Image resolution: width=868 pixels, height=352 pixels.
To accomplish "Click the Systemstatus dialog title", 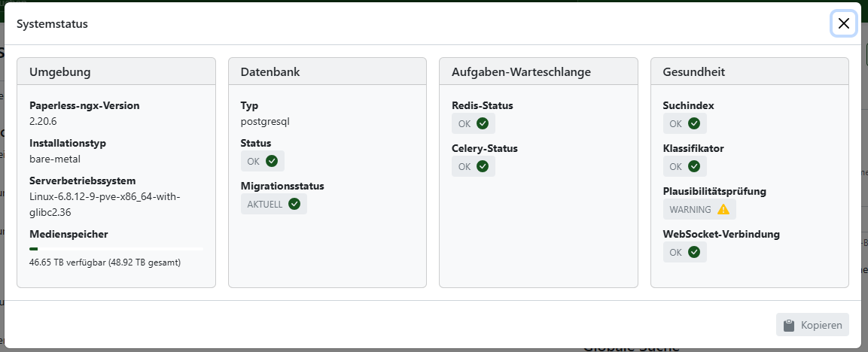I will click(53, 24).
